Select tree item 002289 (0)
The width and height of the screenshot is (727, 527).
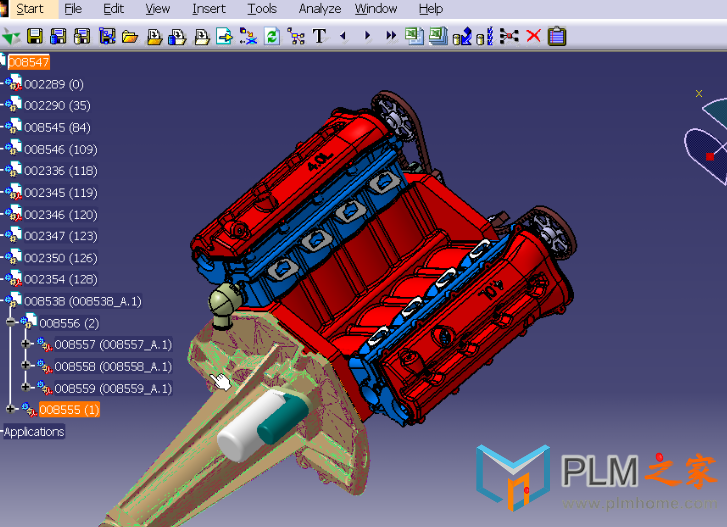pyautogui.click(x=54, y=84)
